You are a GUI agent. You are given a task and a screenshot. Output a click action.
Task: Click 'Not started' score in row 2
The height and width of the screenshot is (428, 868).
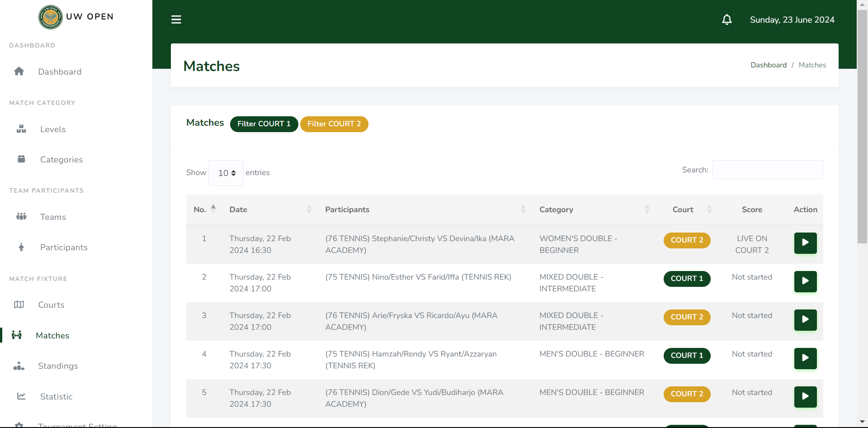click(x=752, y=277)
